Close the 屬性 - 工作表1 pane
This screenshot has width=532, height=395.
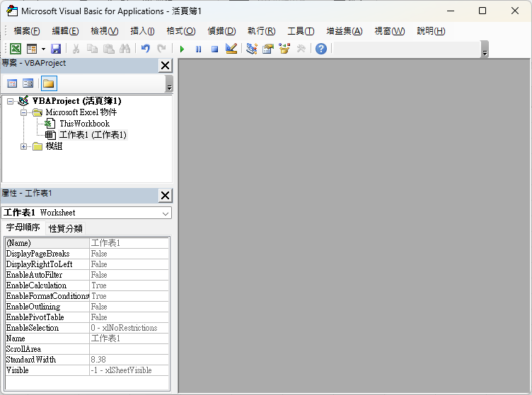166,196
